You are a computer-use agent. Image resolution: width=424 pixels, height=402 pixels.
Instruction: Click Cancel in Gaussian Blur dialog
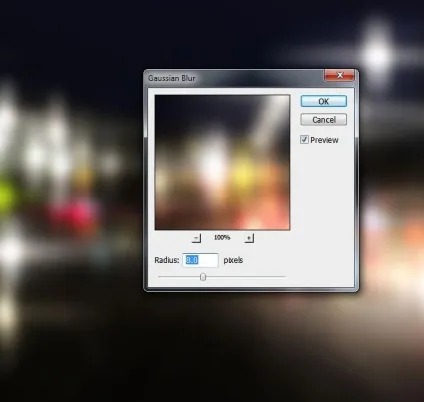click(x=324, y=120)
